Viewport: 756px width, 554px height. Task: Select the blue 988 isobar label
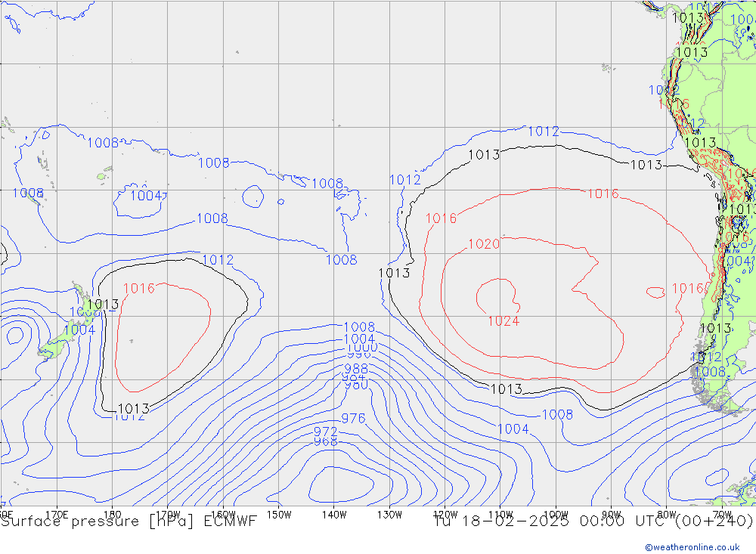point(356,369)
